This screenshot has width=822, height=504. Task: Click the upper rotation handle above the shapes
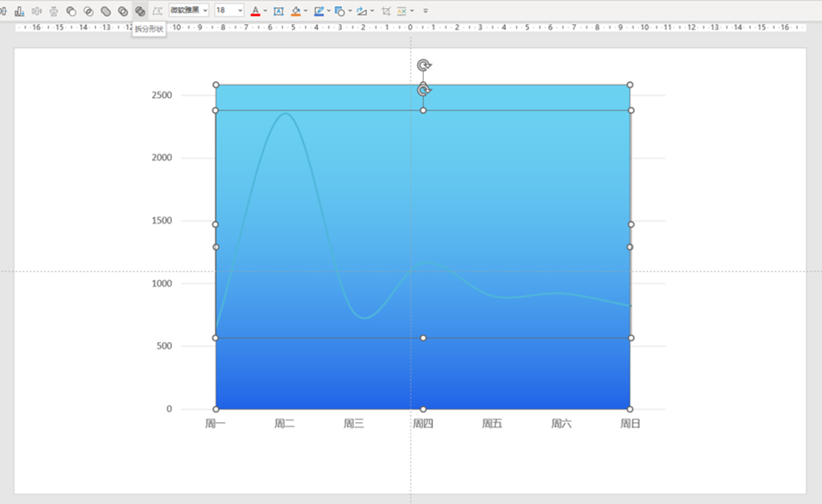click(424, 65)
